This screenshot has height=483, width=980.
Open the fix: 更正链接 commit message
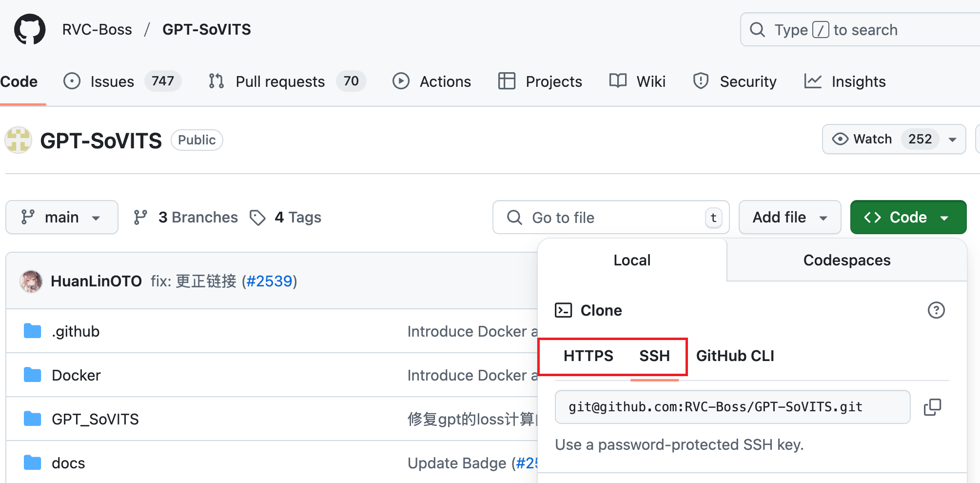point(194,281)
